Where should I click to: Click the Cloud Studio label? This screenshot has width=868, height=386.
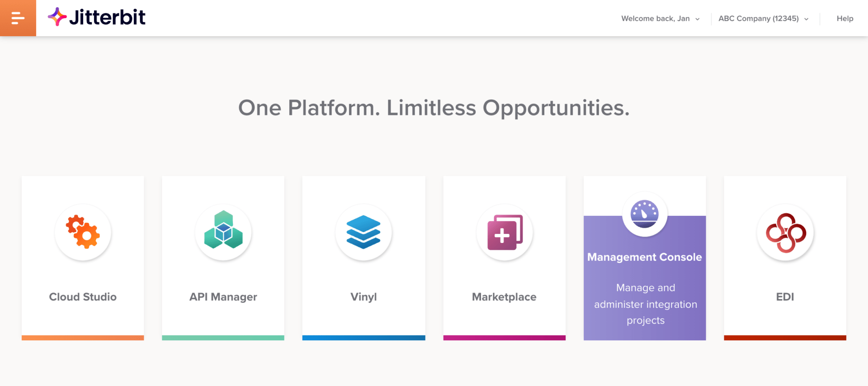pyautogui.click(x=83, y=297)
